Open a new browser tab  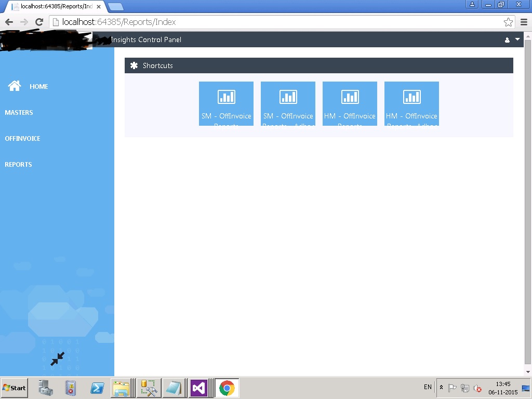coord(116,6)
